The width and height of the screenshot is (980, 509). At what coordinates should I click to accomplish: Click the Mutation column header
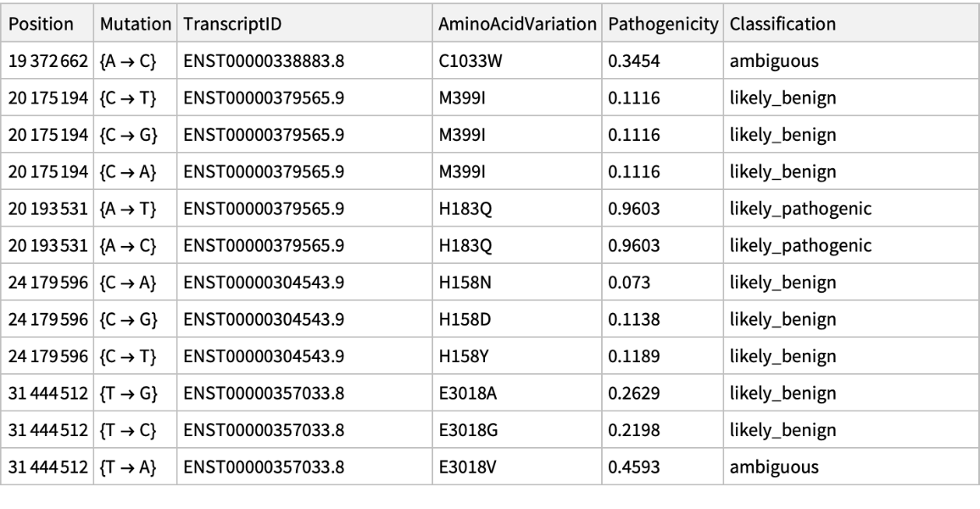pos(135,24)
